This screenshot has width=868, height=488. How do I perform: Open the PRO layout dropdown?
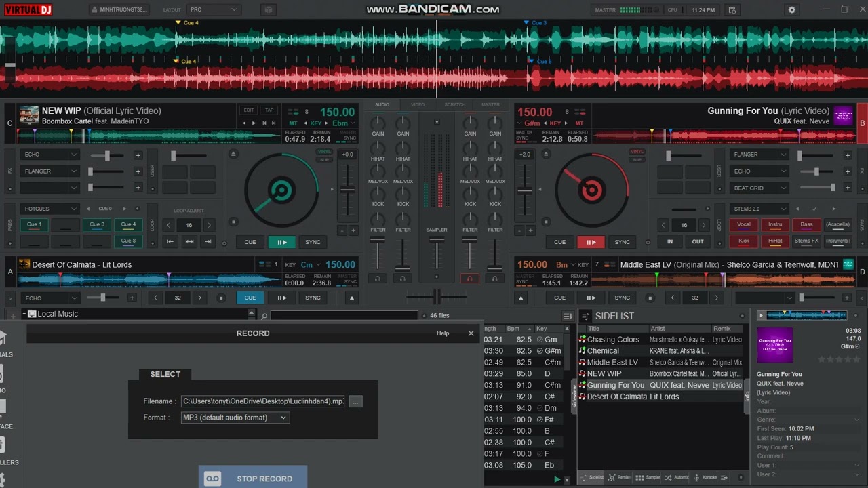214,10
